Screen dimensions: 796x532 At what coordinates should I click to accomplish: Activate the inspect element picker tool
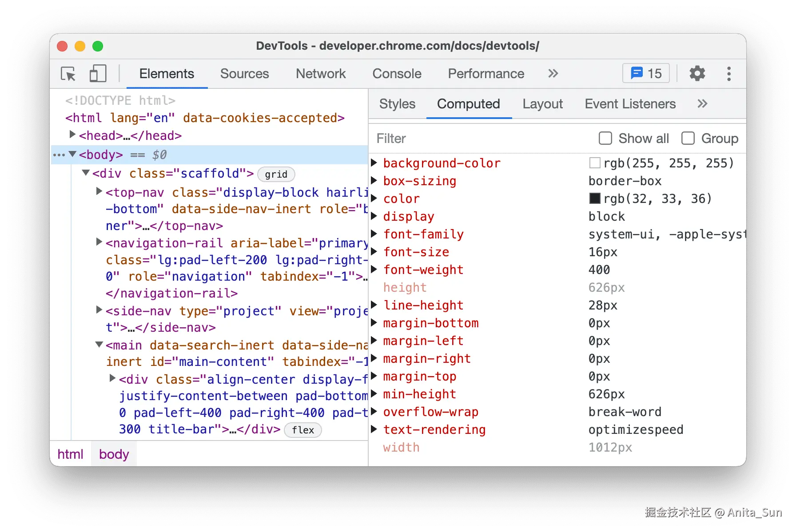point(68,74)
